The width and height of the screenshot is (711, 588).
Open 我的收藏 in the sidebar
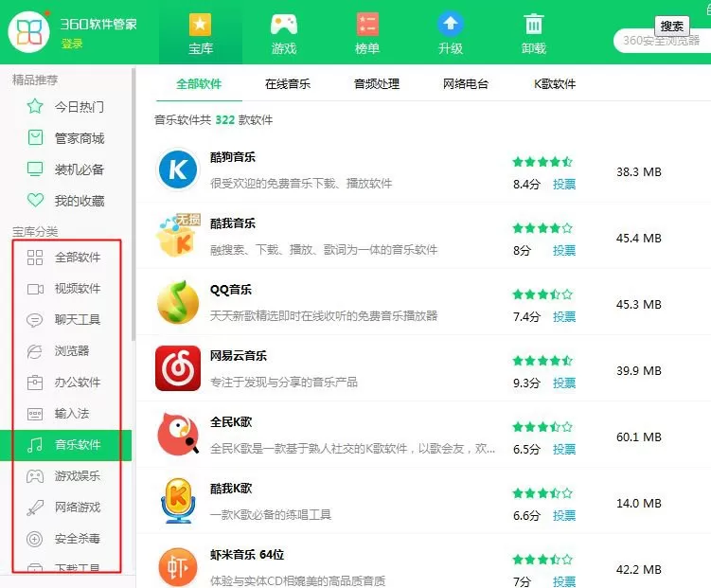[65, 201]
